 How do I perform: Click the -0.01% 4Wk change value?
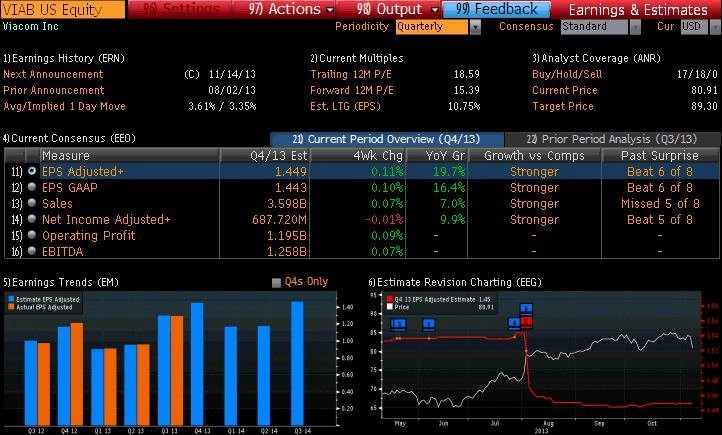(384, 220)
